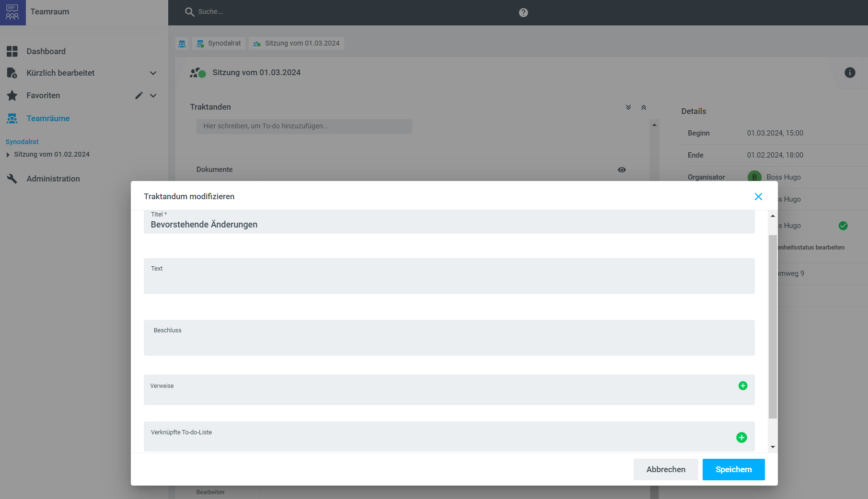Viewport: 868px width, 499px height.
Task: Click the teamroom home breadcrumb icon
Action: 182,44
